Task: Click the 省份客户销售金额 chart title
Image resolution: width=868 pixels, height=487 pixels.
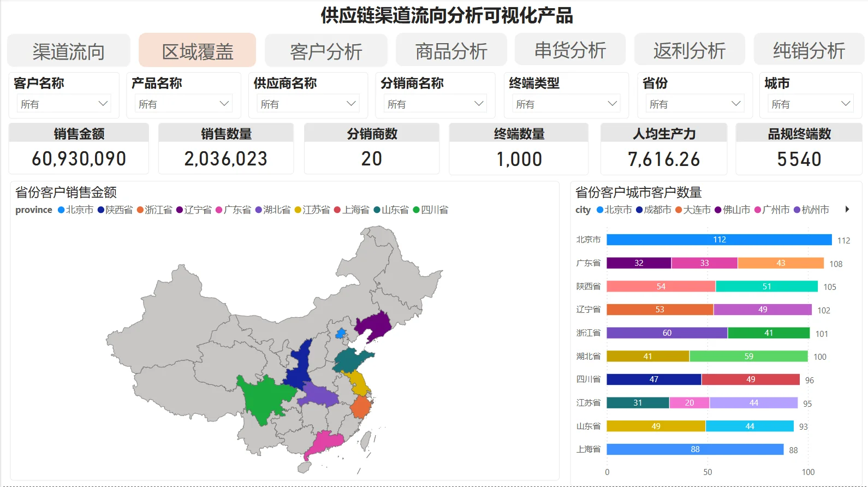Action: [x=66, y=192]
